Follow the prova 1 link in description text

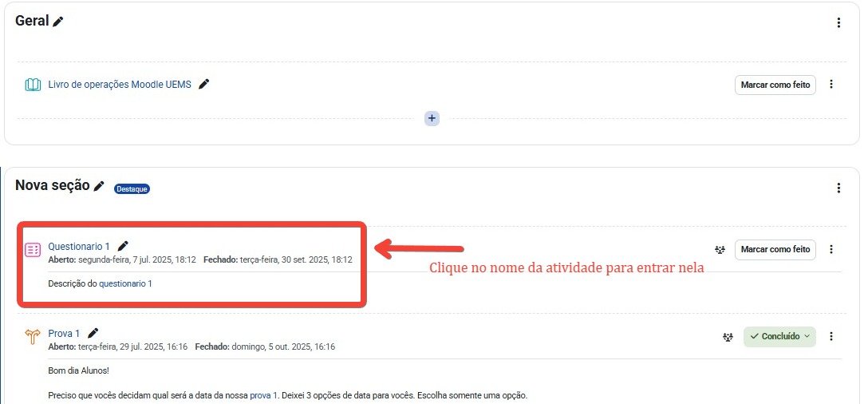[x=263, y=396]
